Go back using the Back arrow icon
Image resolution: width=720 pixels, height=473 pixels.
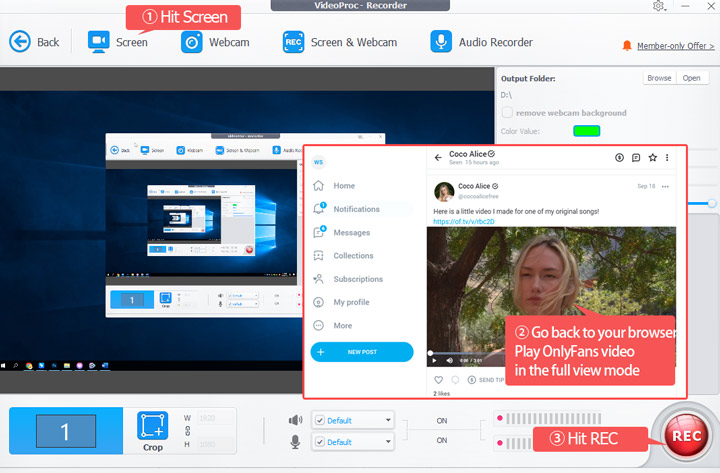[20, 42]
